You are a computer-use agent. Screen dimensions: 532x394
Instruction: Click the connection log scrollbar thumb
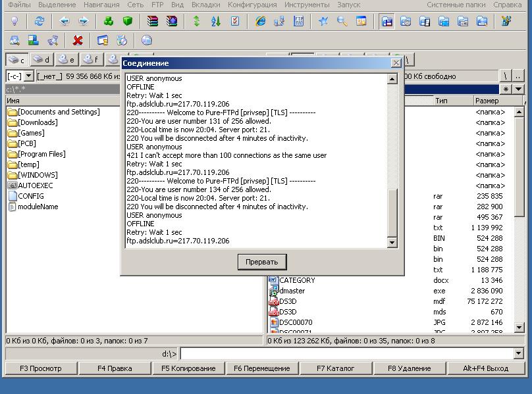coord(392,212)
